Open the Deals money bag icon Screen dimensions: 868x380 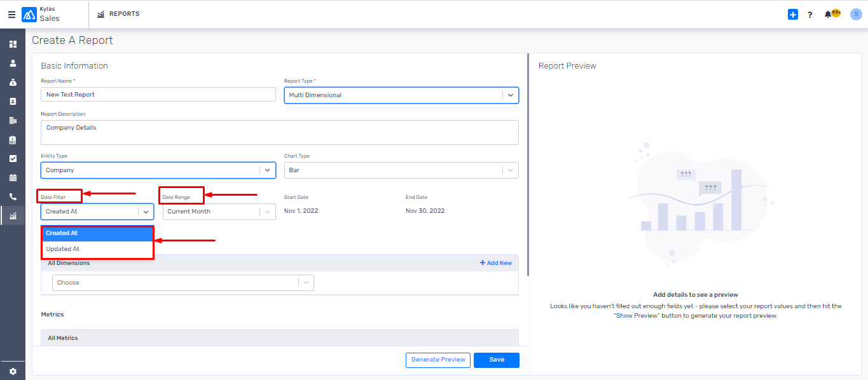click(13, 83)
